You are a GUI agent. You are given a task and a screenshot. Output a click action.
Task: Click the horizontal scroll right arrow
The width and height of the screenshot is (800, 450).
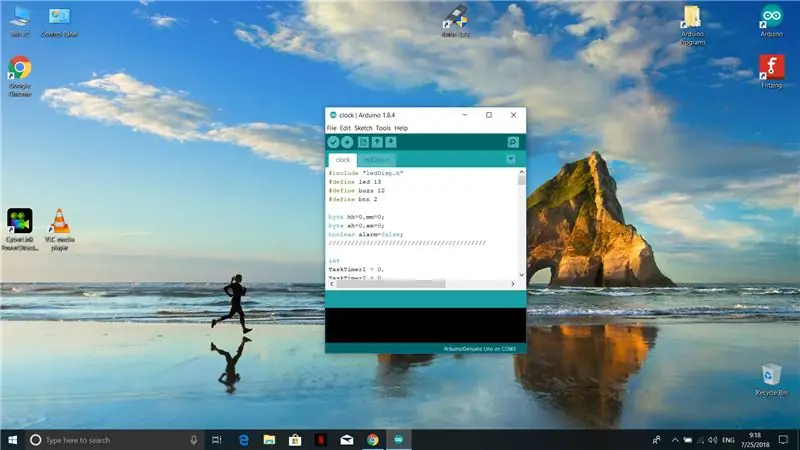[x=513, y=284]
